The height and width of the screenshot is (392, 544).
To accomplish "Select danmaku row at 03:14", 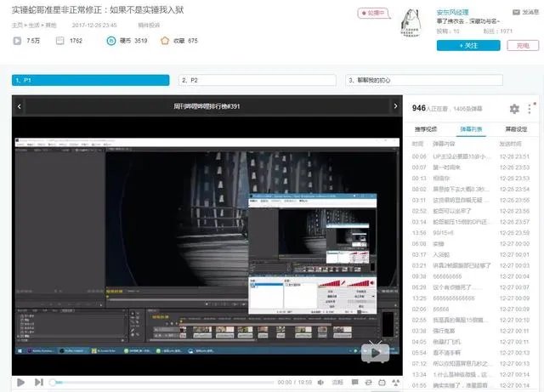I will (x=471, y=222).
